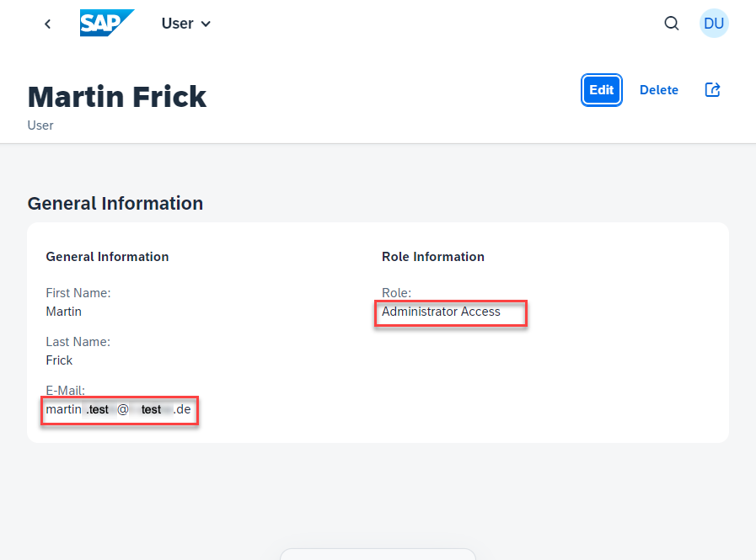This screenshot has width=756, height=560.
Task: Delete the user Martin Frick
Action: pyautogui.click(x=658, y=90)
